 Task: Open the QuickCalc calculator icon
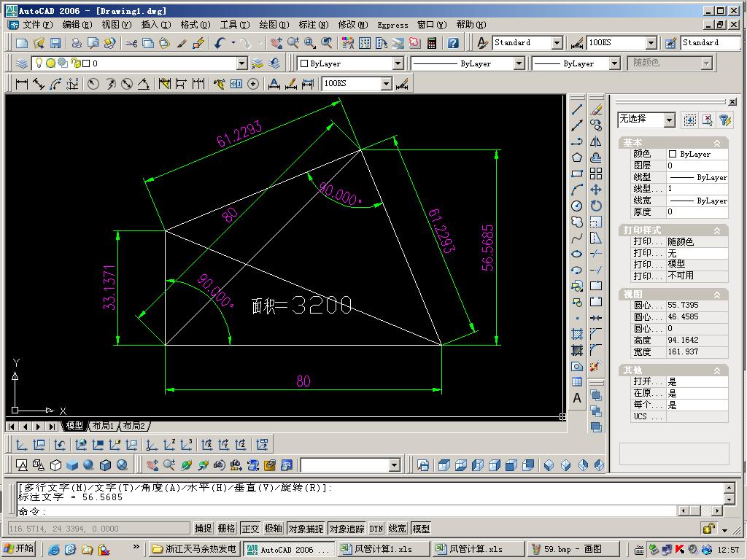coord(432,43)
